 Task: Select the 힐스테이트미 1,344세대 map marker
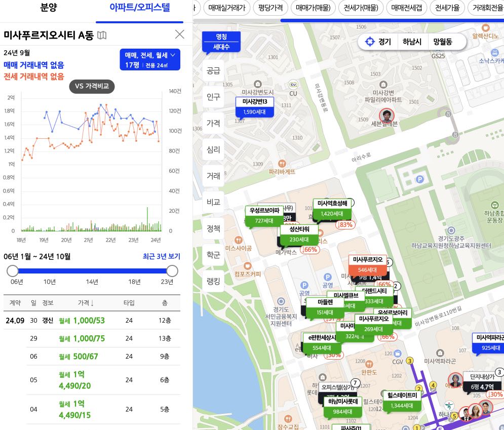[x=402, y=401]
